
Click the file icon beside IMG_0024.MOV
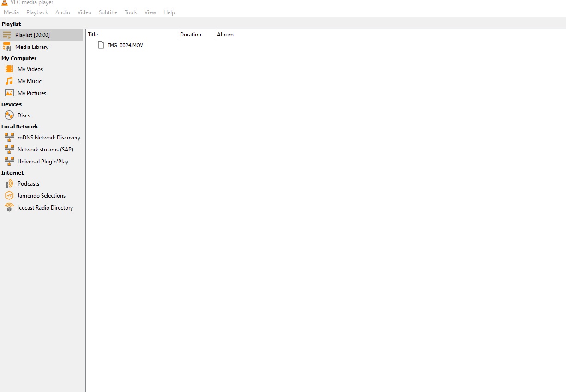101,45
